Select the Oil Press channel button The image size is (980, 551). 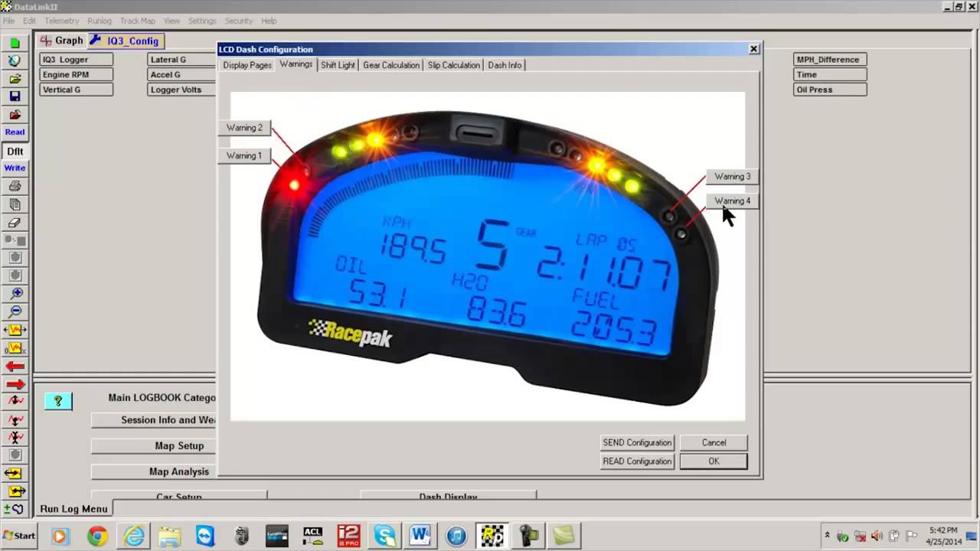[830, 90]
